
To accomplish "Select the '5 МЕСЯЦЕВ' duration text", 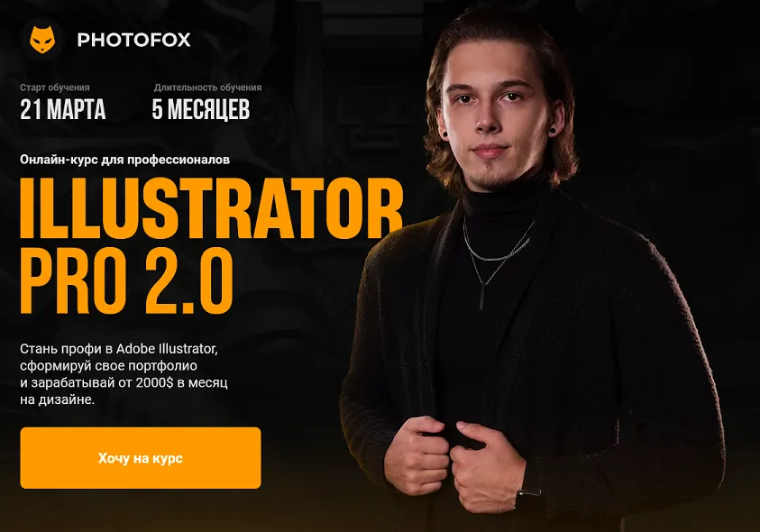I will pos(201,109).
